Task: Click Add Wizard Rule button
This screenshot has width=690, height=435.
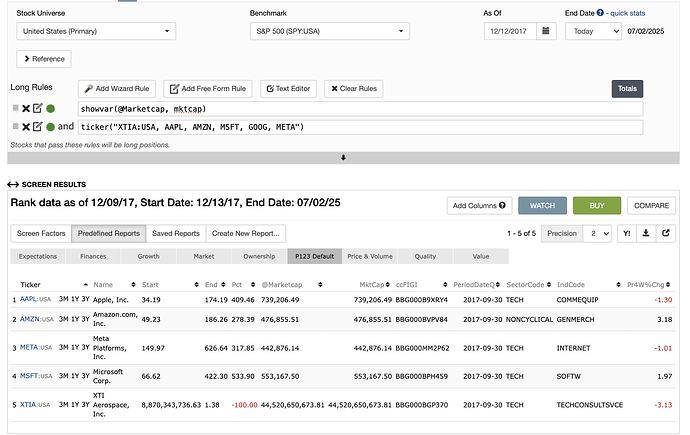Action: coord(117,89)
